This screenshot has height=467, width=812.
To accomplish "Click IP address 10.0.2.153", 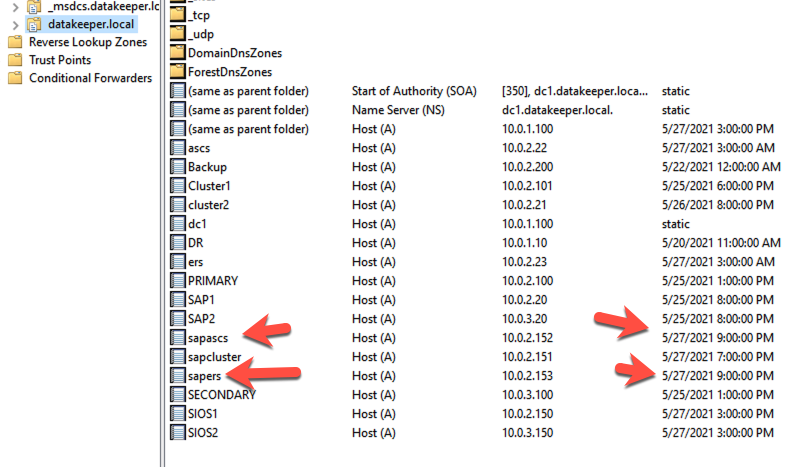I will pyautogui.click(x=527, y=376).
